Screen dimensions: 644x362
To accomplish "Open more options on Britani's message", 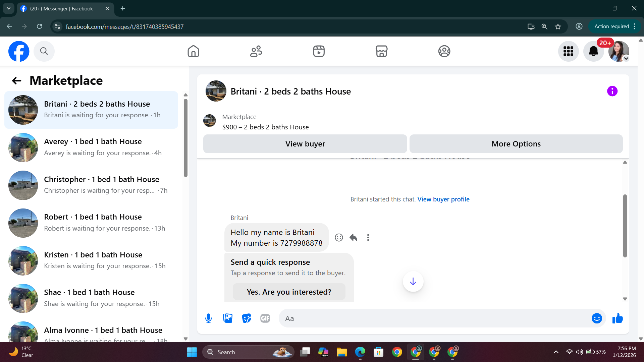I will (x=368, y=238).
